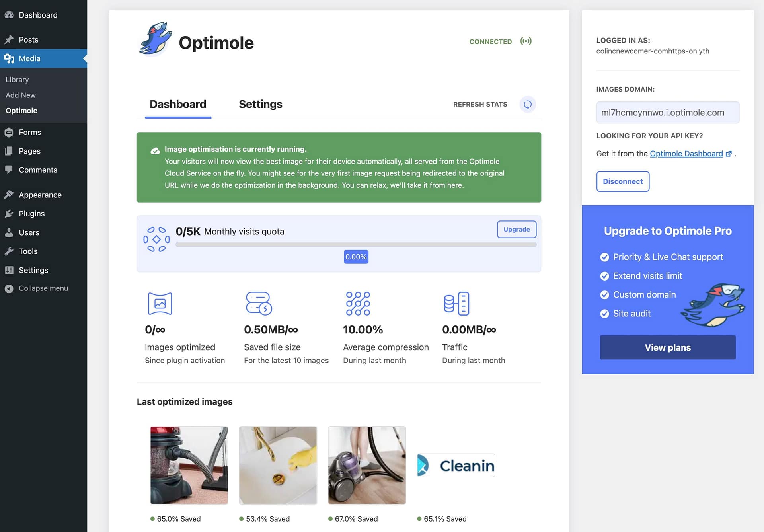Click the refresh stats circular arrow icon

527,104
